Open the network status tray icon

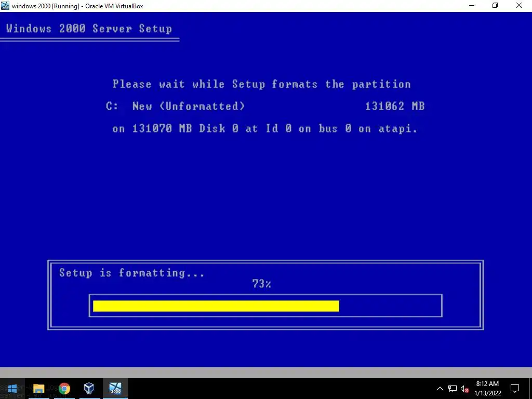[x=453, y=389]
